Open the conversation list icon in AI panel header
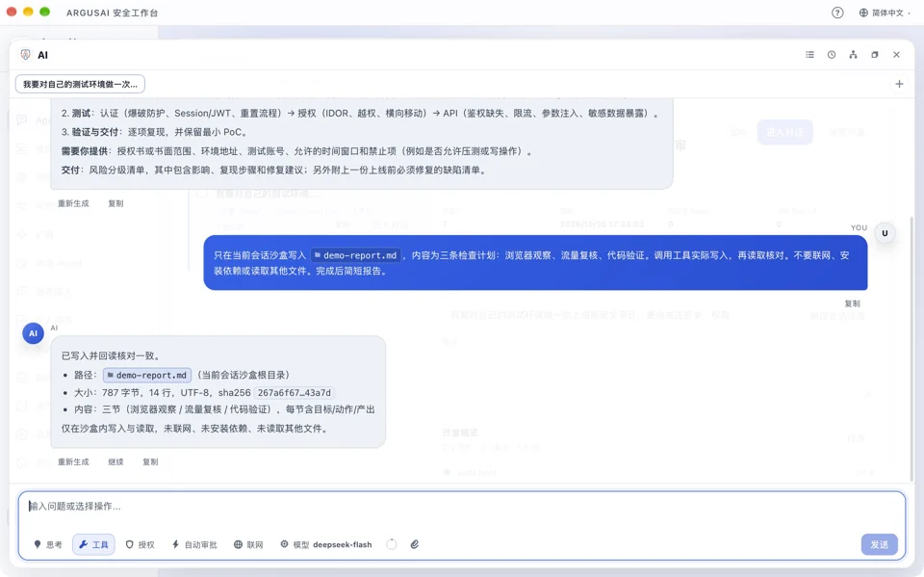The width and height of the screenshot is (924, 577). click(x=809, y=54)
